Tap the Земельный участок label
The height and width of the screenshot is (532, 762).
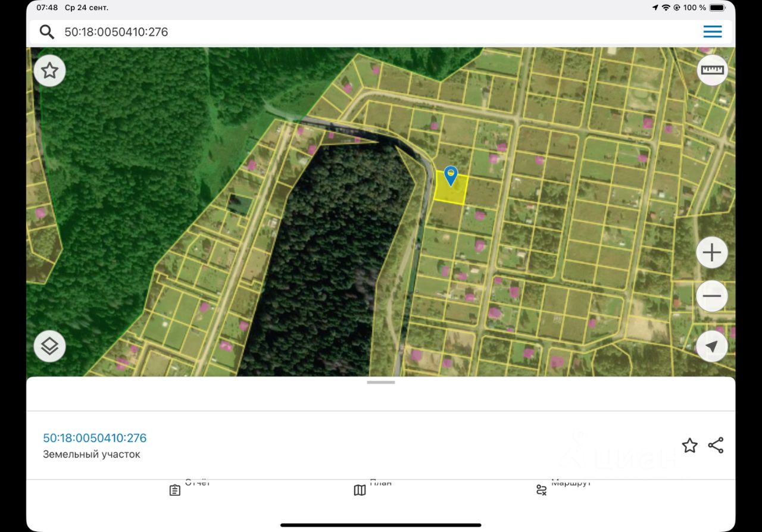[92, 455]
